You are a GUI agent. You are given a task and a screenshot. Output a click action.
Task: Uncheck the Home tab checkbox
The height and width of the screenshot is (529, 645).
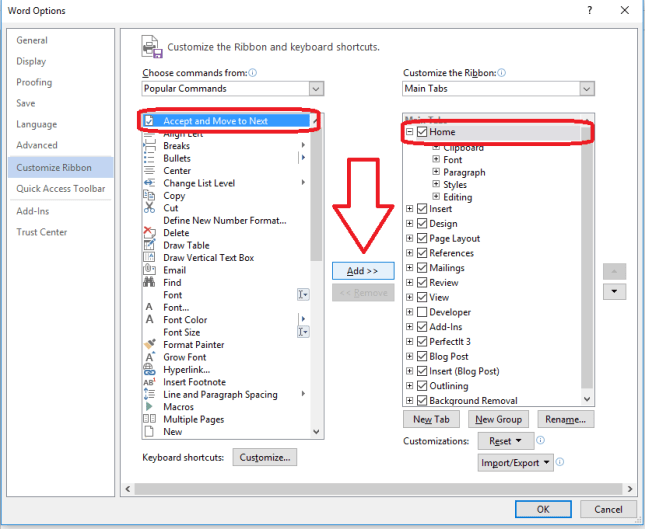pyautogui.click(x=422, y=132)
